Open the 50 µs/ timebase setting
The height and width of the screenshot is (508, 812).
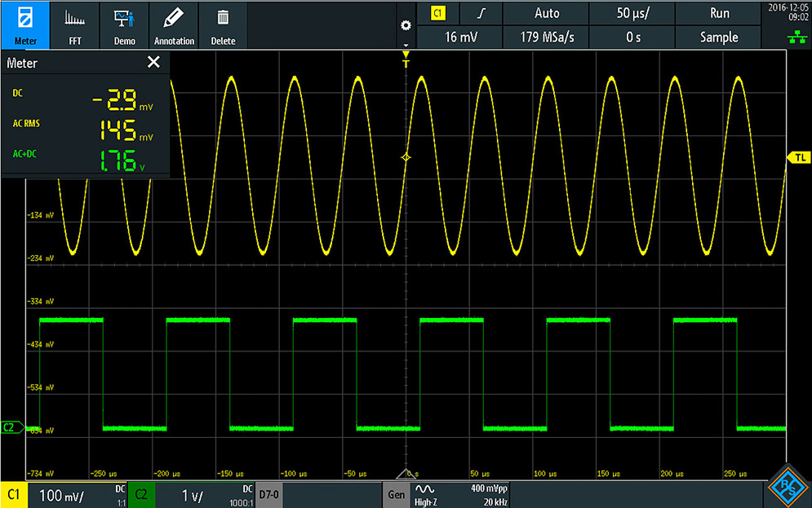tap(632, 13)
